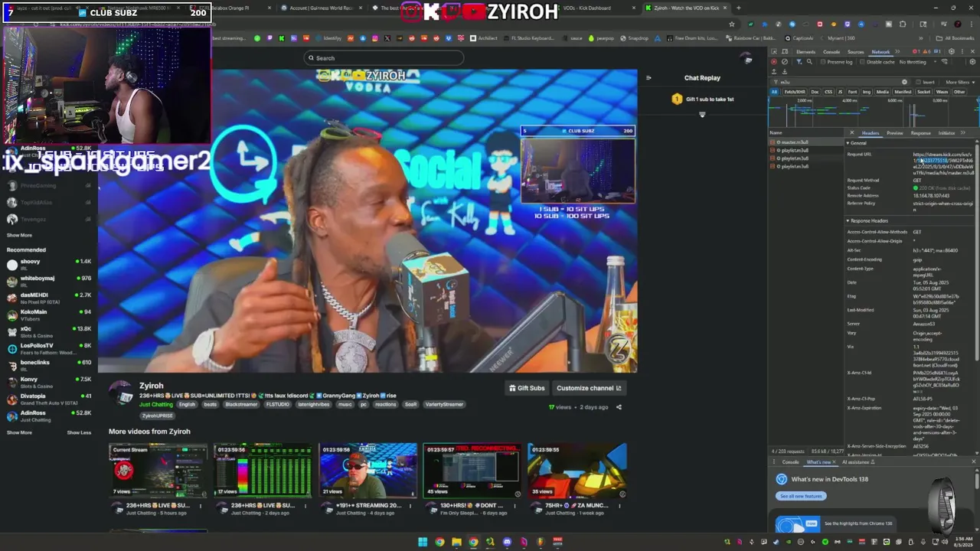
Task: Open the Response tab of the request
Action: [920, 133]
